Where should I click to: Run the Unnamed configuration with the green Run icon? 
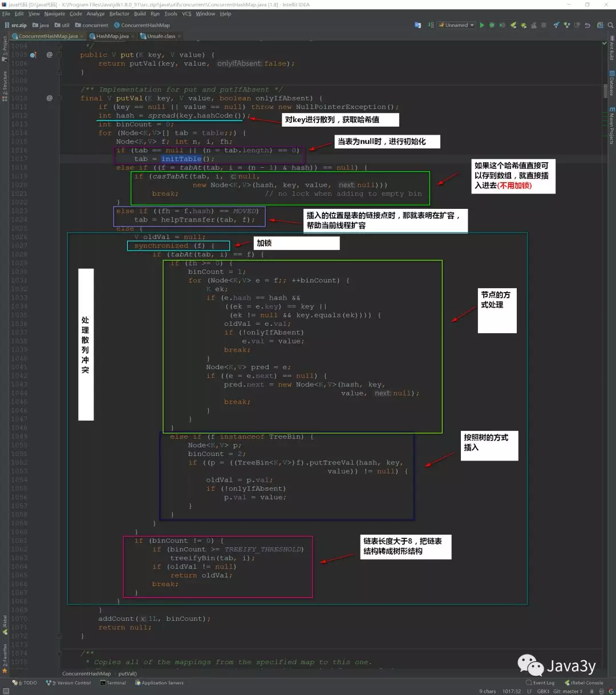(x=482, y=25)
